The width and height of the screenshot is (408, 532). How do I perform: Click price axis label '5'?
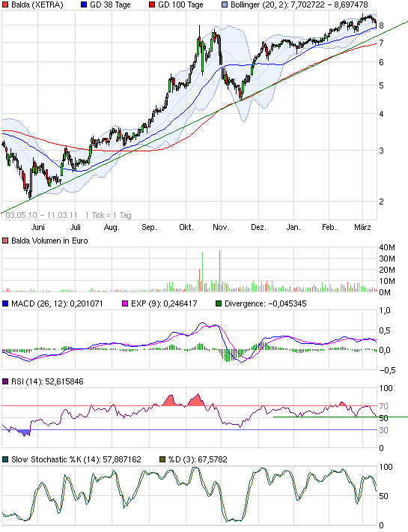[x=382, y=85]
